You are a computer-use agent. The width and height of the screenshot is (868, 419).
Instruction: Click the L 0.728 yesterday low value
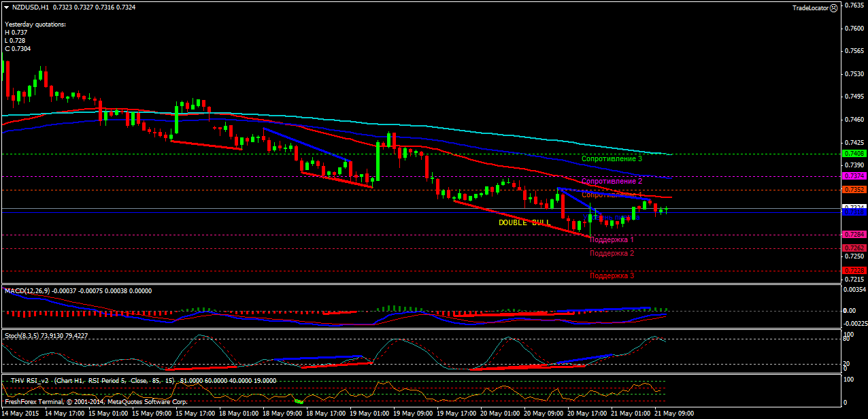(x=15, y=40)
